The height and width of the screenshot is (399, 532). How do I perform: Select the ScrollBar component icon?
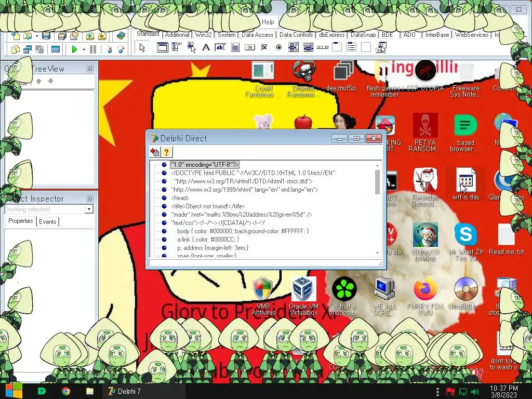[323, 48]
